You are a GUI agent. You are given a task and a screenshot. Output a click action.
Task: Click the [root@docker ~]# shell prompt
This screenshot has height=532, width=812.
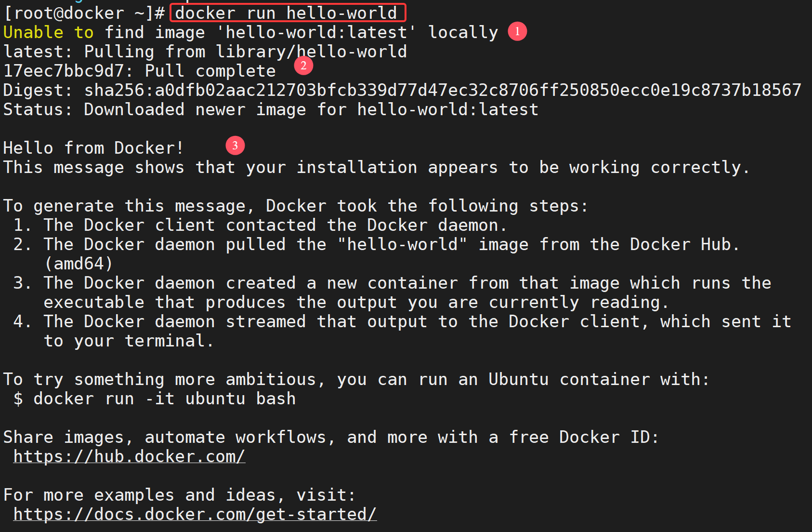click(x=84, y=13)
